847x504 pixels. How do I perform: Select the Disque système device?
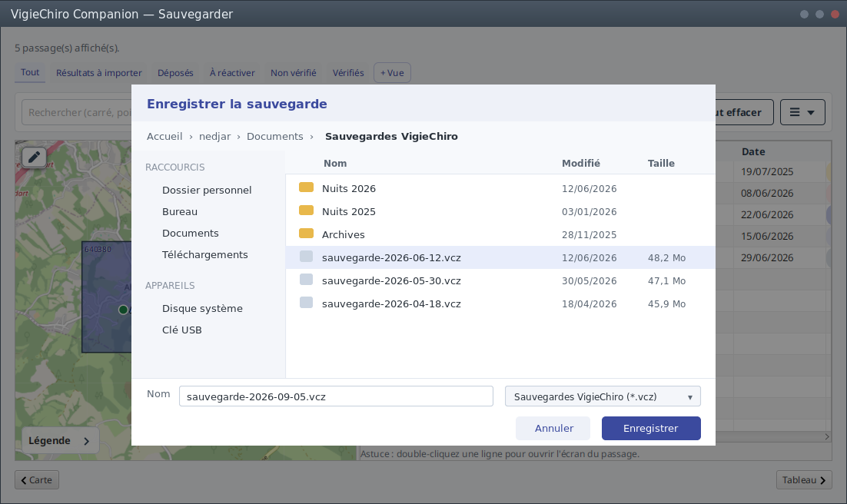202,308
